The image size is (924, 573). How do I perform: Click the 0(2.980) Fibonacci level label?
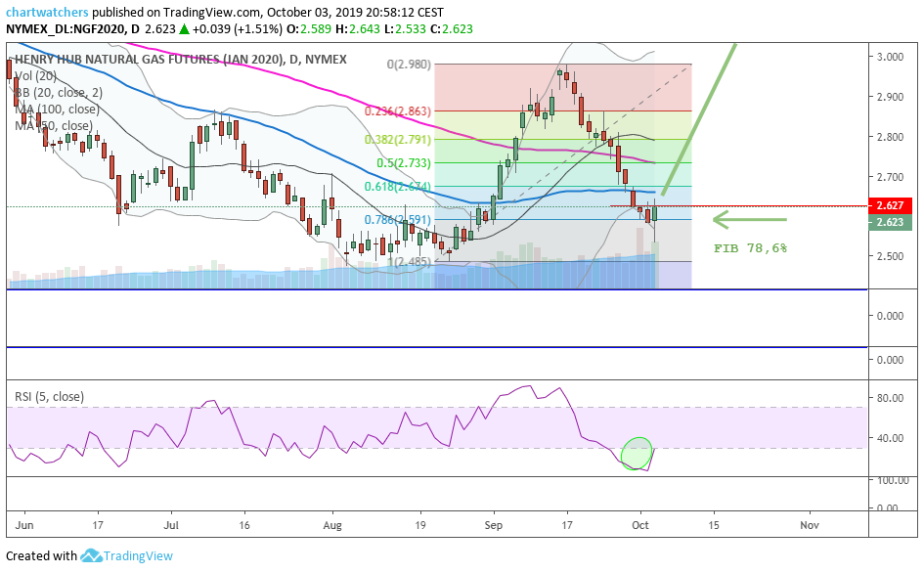point(409,65)
